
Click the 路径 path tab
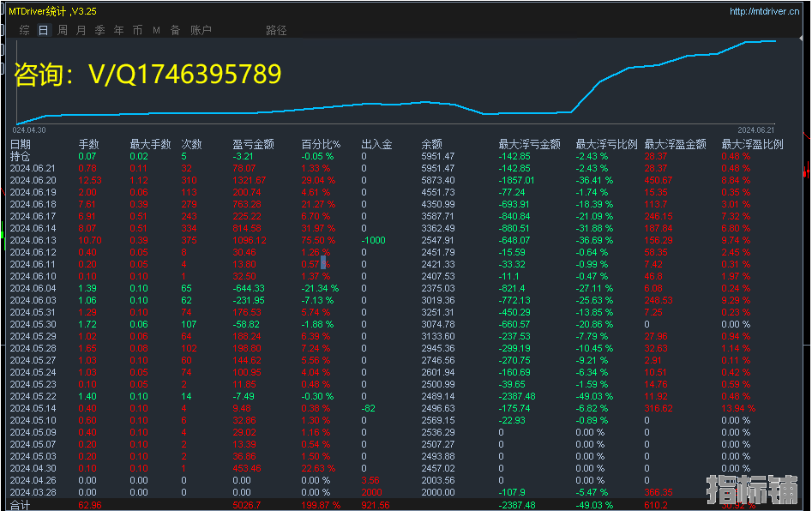tap(276, 30)
